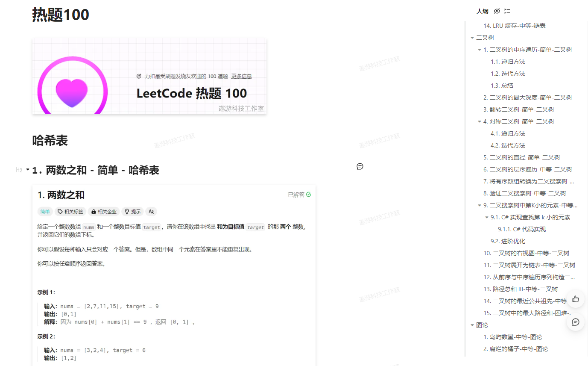Click the H2 heading level marker
588x366 pixels.
click(x=19, y=170)
